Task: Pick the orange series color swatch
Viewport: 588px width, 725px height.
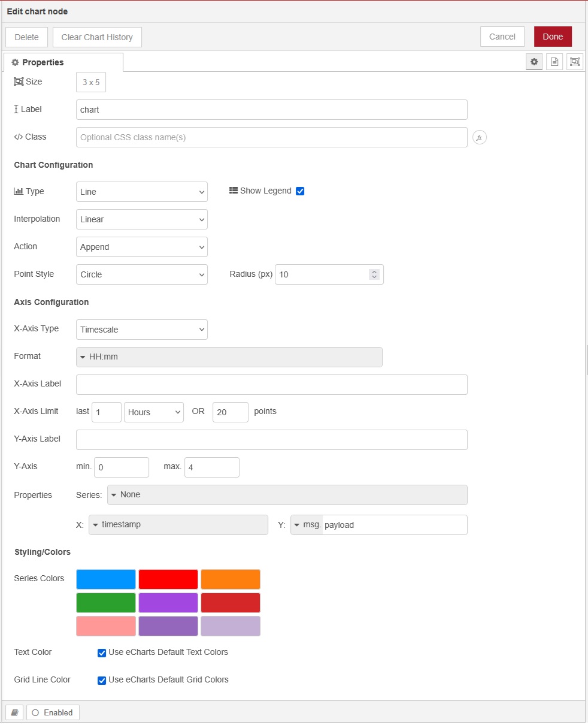Action: pyautogui.click(x=231, y=579)
